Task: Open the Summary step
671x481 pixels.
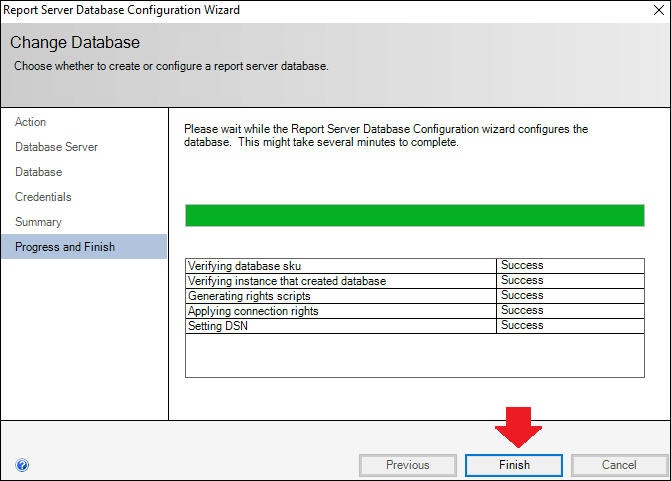Action: (39, 222)
